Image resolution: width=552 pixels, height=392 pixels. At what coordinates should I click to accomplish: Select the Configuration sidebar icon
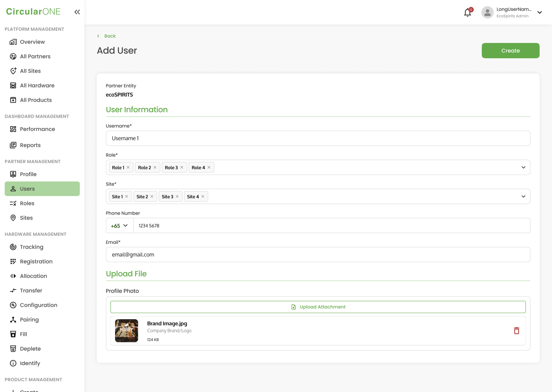point(13,305)
